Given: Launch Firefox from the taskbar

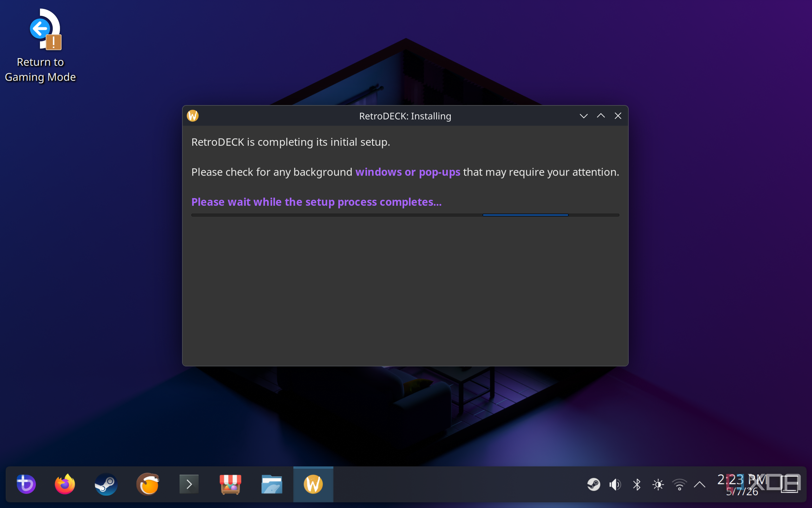Looking at the screenshot, I should pos(65,484).
